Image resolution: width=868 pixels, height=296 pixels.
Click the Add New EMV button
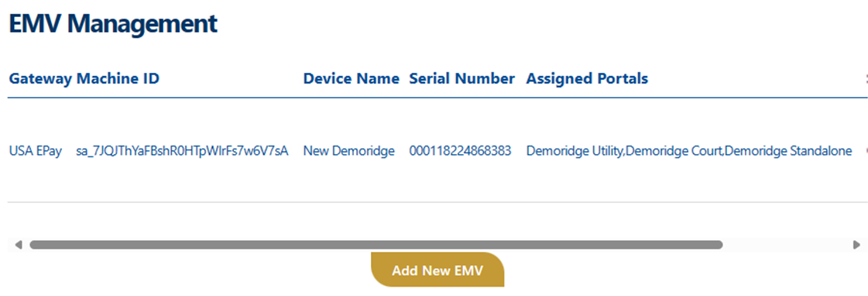coord(437,270)
